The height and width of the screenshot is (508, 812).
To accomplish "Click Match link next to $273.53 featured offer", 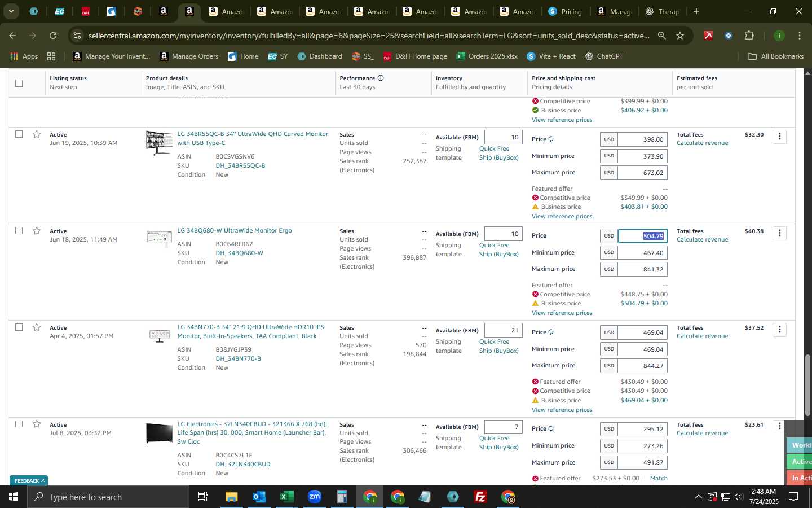I will (659, 478).
